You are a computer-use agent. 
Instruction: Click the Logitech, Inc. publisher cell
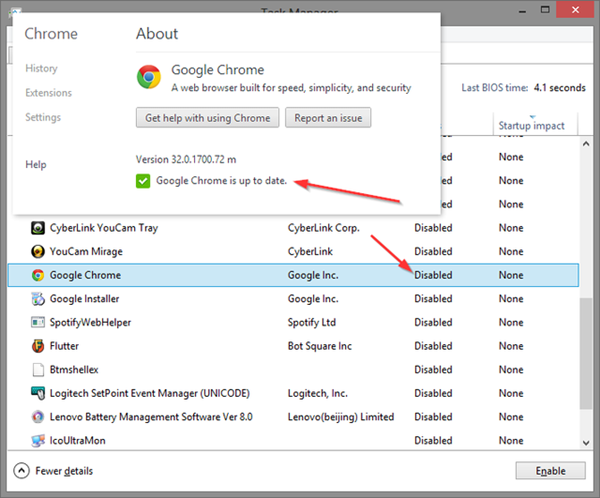click(317, 394)
